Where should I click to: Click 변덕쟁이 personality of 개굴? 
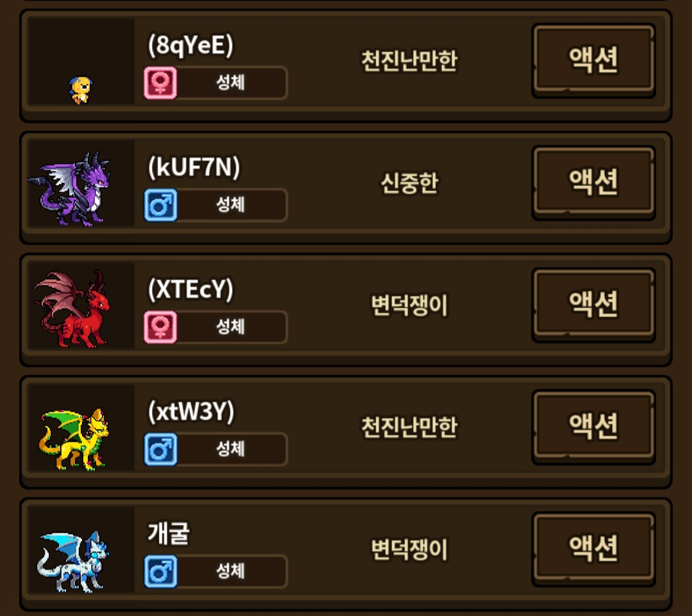(409, 549)
